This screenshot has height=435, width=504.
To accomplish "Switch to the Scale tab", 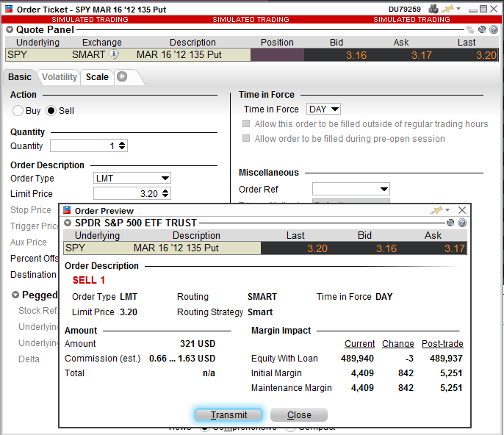I will [97, 77].
